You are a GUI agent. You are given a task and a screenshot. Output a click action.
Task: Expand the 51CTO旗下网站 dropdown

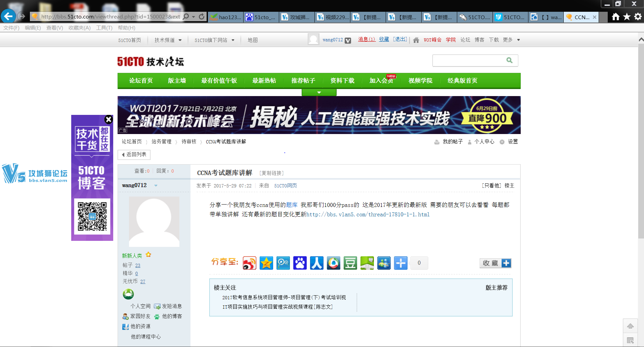pyautogui.click(x=214, y=40)
